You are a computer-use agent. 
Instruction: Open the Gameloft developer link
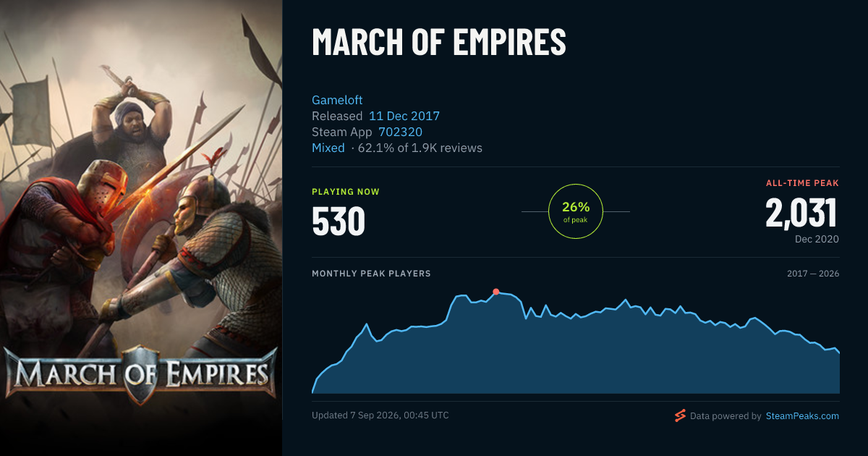(x=337, y=100)
